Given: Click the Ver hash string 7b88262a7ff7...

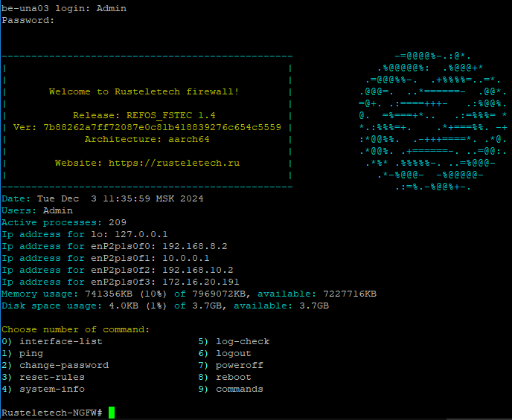Looking at the screenshot, I should [162, 127].
